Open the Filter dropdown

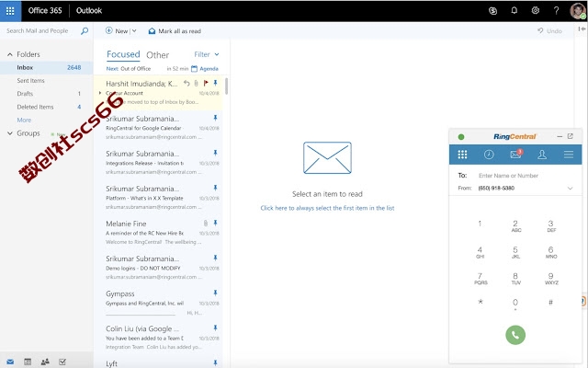click(206, 54)
